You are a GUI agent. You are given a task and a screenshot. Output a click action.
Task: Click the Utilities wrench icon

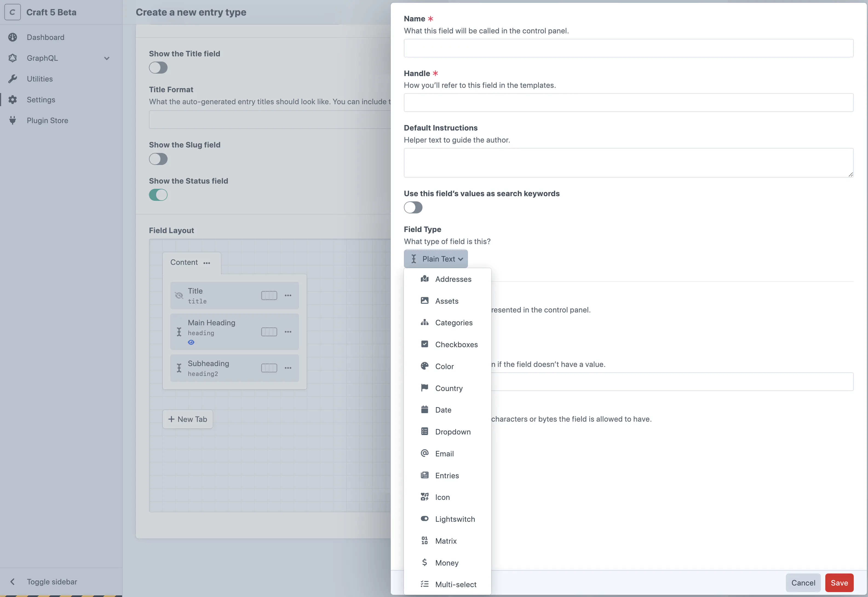point(13,79)
